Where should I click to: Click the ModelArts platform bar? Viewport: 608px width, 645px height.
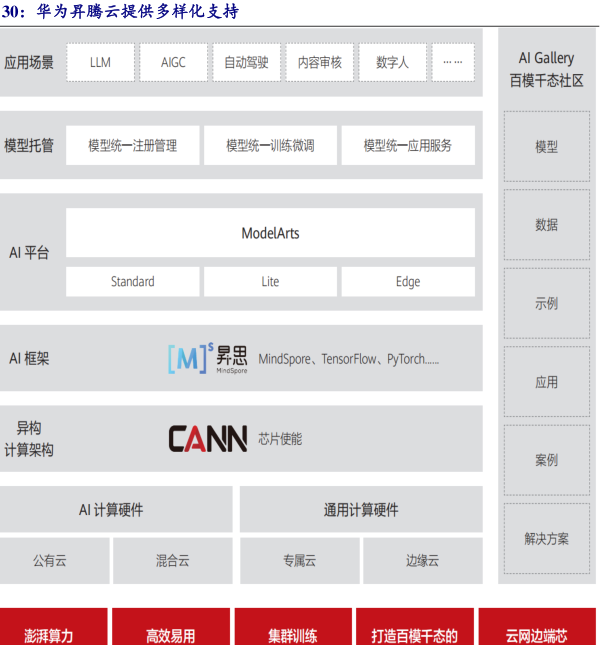coord(270,233)
